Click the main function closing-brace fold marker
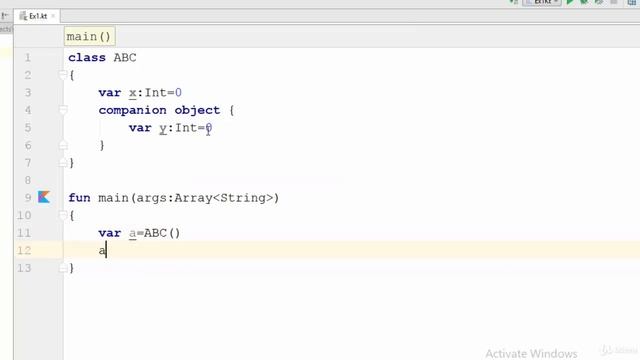Viewport: 640px width, 360px height. click(63, 268)
